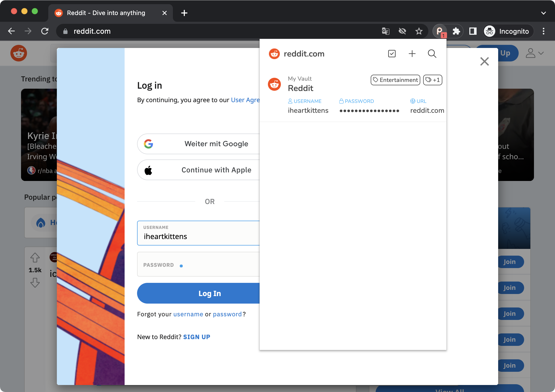
Task: Click the padlock site info icon
Action: [65, 31]
